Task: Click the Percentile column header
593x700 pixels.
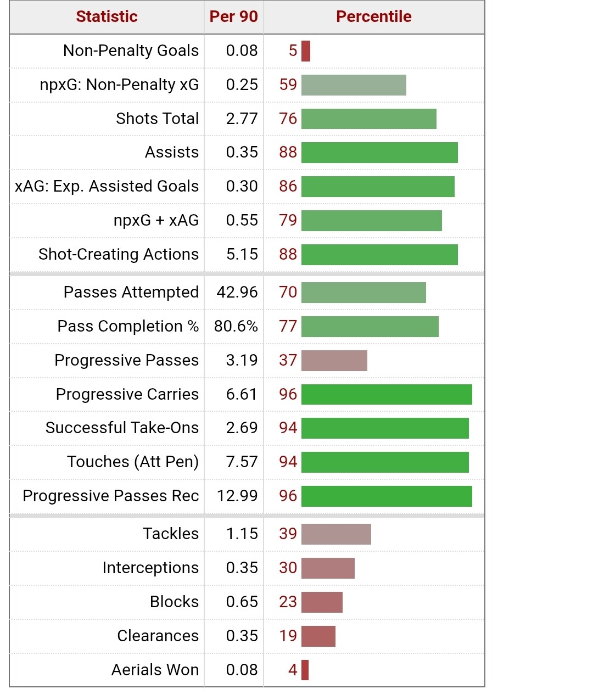Action: point(373,16)
